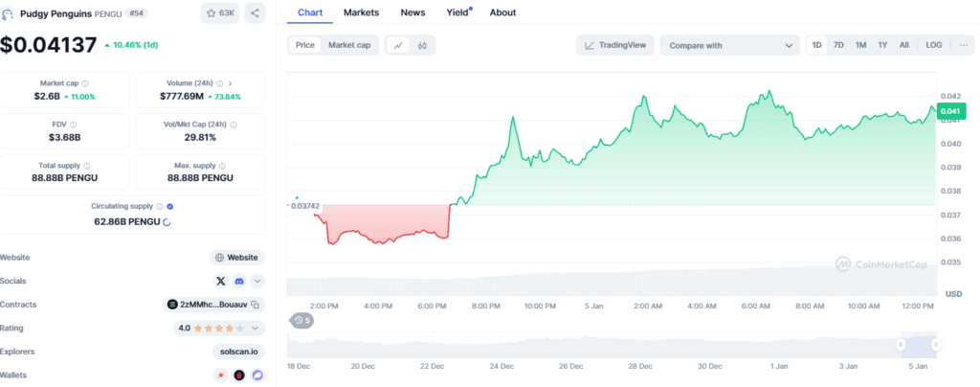
Task: Copy the contract address icon
Action: click(255, 305)
